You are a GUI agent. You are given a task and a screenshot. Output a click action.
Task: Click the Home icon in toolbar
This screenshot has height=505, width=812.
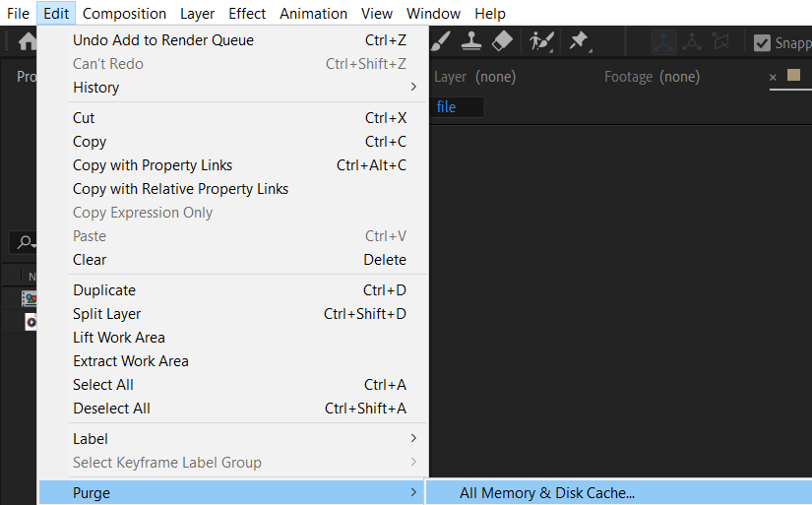point(27,41)
